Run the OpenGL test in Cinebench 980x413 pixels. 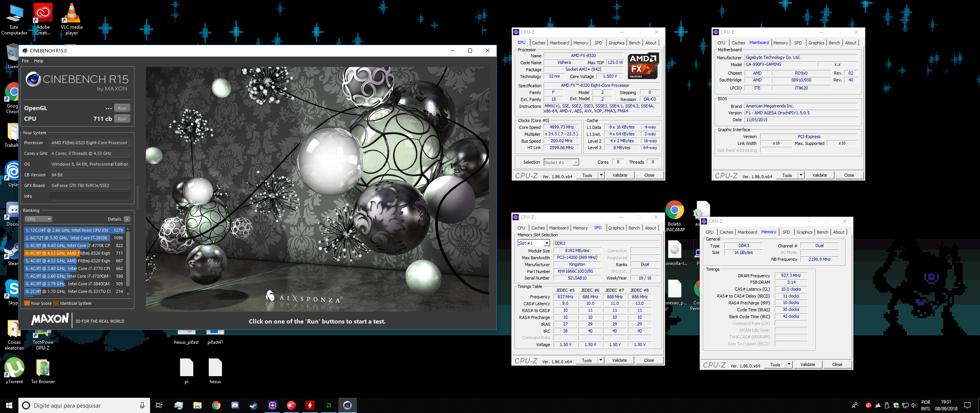(x=122, y=108)
